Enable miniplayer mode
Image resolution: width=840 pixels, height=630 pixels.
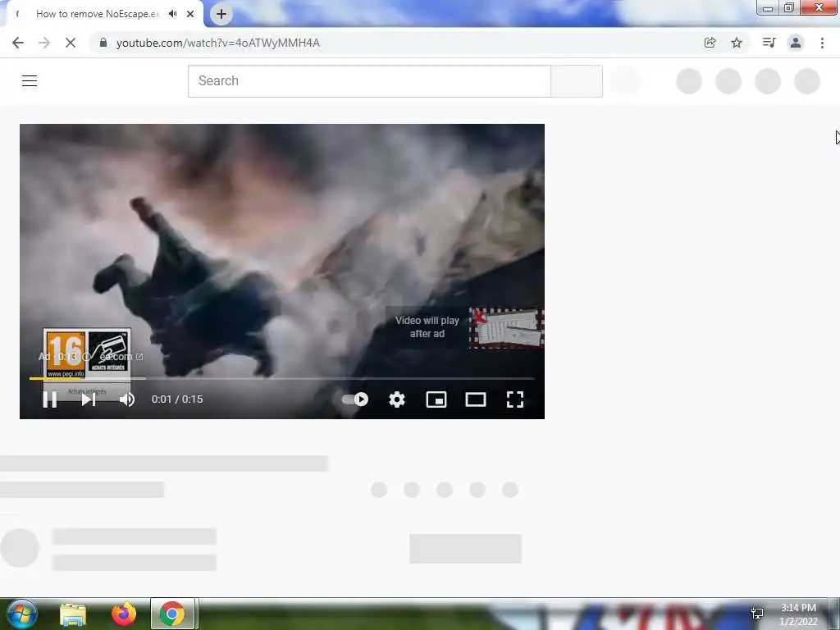436,399
